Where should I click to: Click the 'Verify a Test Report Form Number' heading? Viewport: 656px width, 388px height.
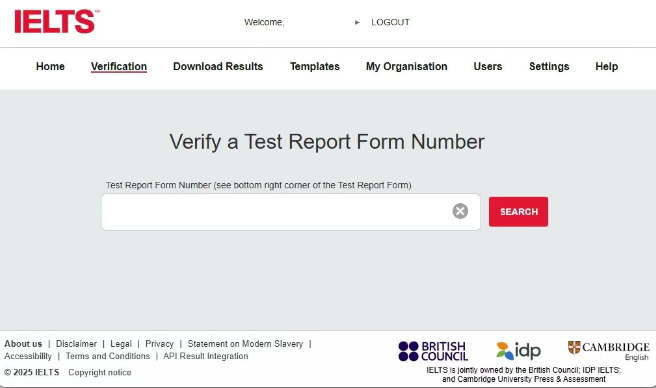327,141
